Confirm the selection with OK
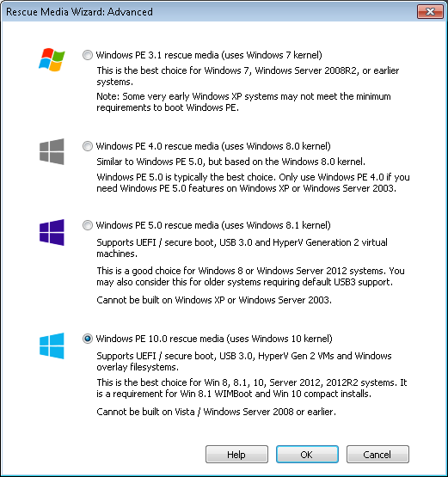This screenshot has width=448, height=477. pos(307,455)
